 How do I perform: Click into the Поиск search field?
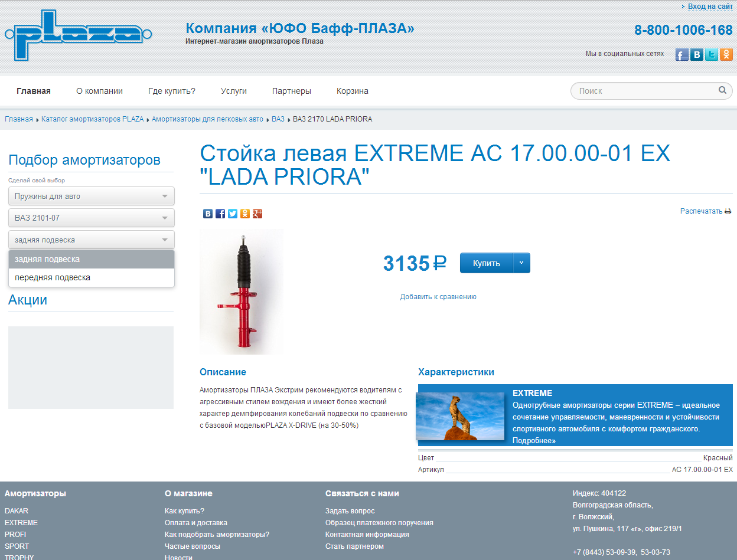click(644, 91)
